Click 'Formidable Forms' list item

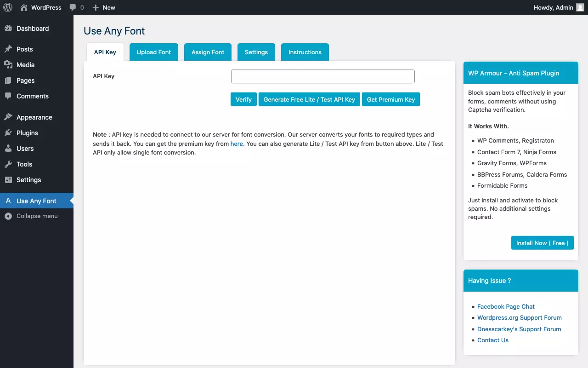tap(503, 186)
